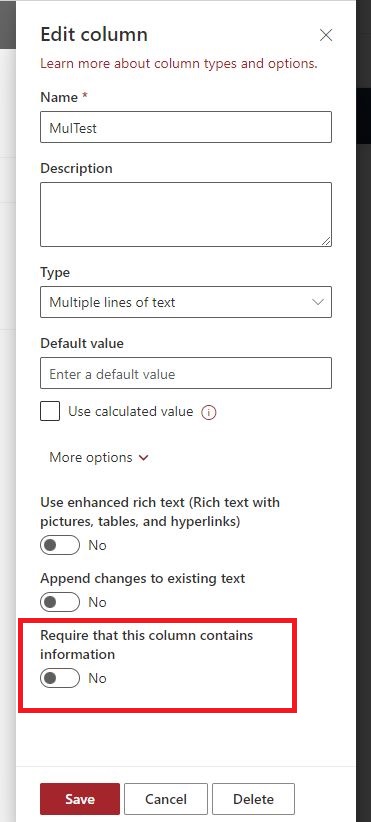This screenshot has height=822, width=371.
Task: Open the Multiple lines of text dropdown
Action: point(186,302)
